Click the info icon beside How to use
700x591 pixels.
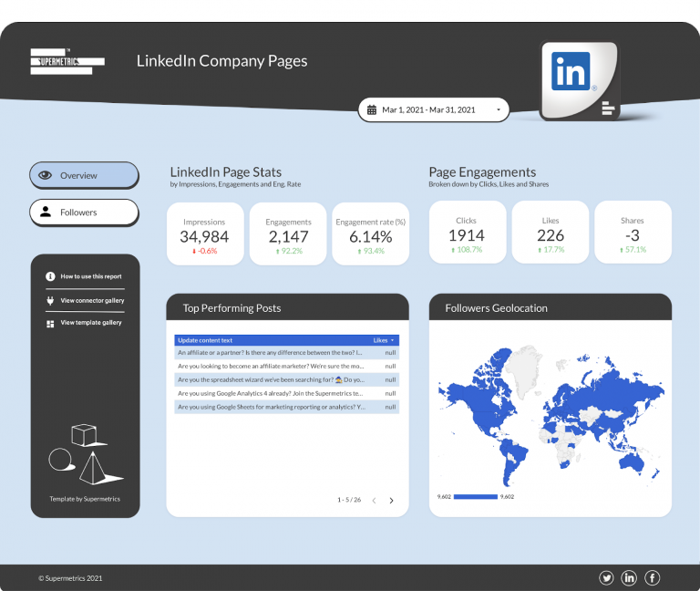click(50, 276)
